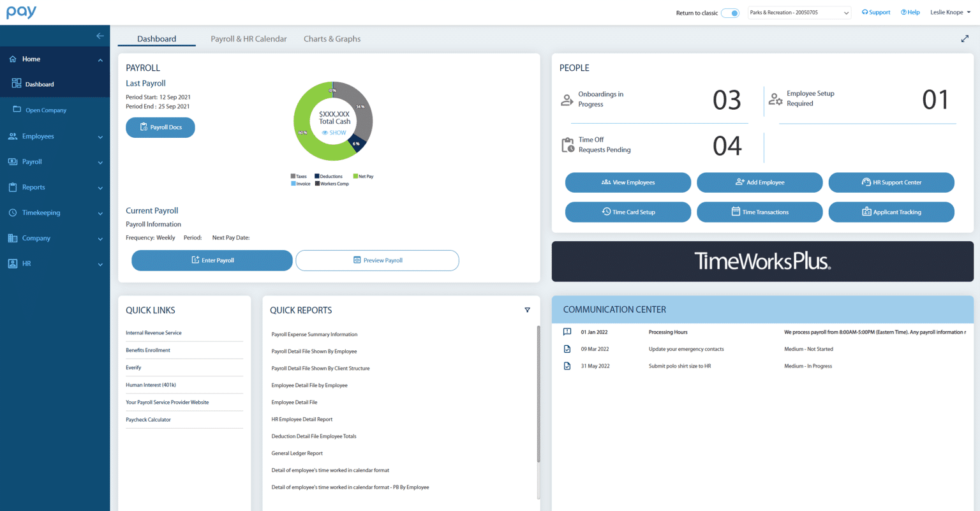
Task: Switch to the Payroll & HR Calendar tab
Action: coord(248,38)
